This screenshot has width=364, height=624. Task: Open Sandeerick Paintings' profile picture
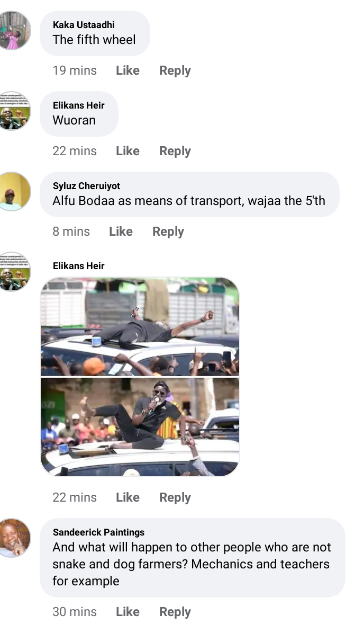click(15, 538)
